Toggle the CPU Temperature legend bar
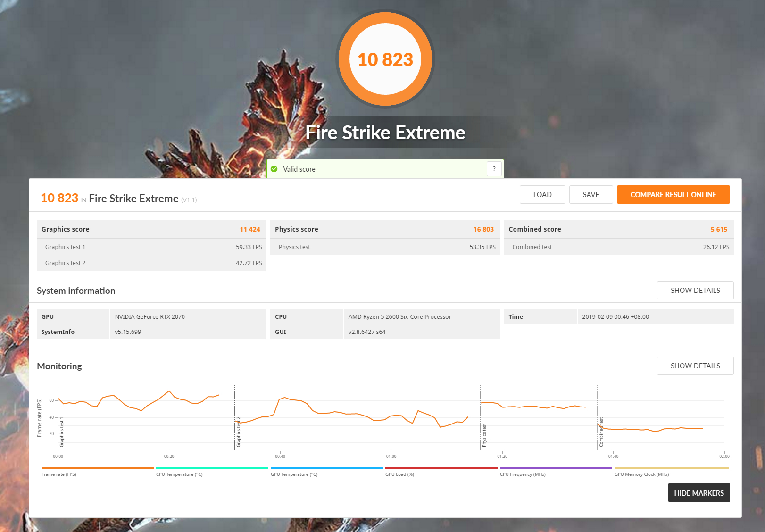765x532 pixels. (212, 468)
